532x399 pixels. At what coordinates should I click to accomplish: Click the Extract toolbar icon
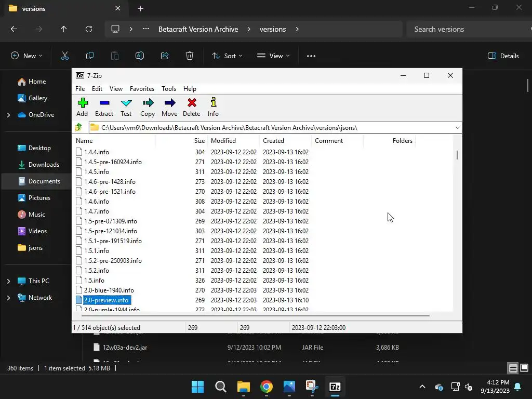pyautogui.click(x=104, y=107)
